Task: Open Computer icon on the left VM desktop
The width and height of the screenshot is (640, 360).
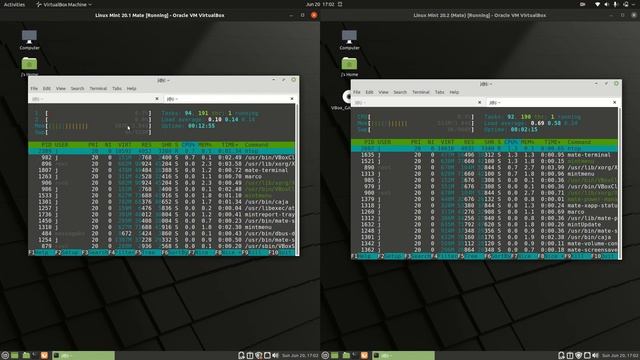Action: pos(29,40)
